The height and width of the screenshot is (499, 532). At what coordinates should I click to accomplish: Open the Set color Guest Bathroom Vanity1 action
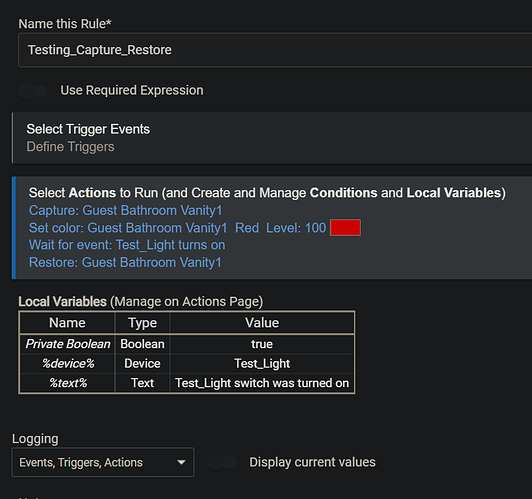pos(177,228)
